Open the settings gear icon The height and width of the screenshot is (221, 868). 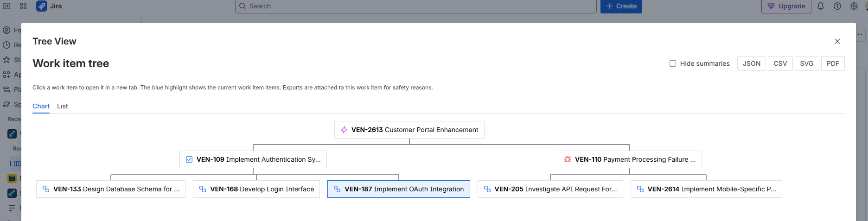pos(854,6)
